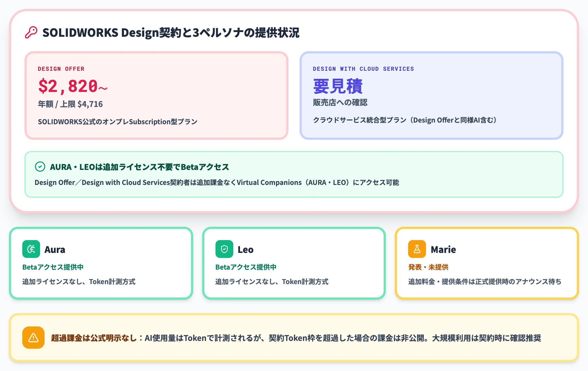Open the Aura persona card
The width and height of the screenshot is (588, 371).
pyautogui.click(x=101, y=263)
